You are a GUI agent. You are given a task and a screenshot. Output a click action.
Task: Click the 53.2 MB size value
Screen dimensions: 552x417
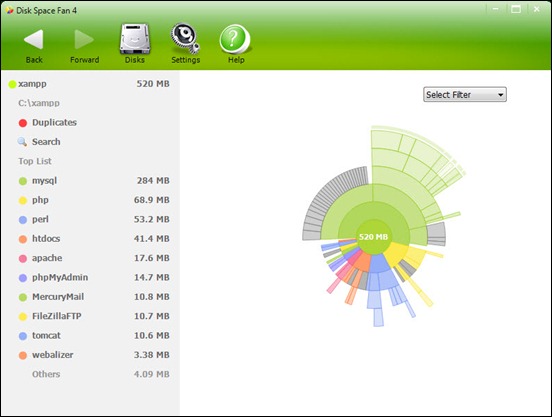click(151, 219)
